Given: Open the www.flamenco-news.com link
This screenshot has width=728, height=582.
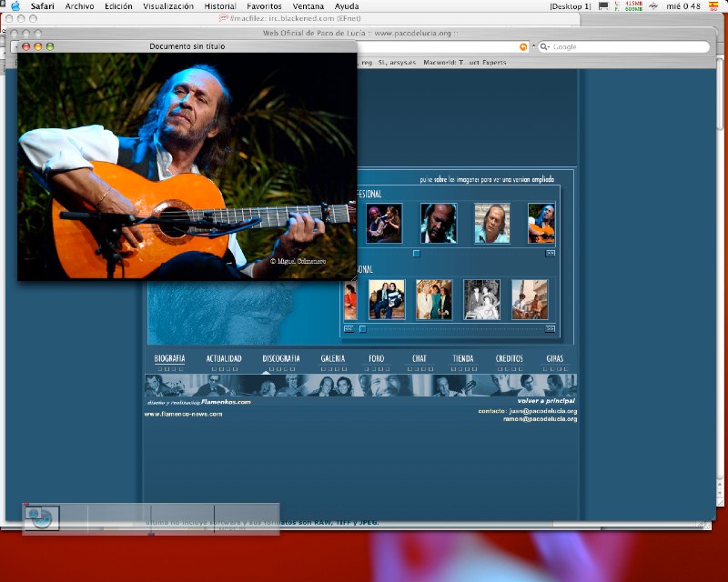Looking at the screenshot, I should click(183, 414).
